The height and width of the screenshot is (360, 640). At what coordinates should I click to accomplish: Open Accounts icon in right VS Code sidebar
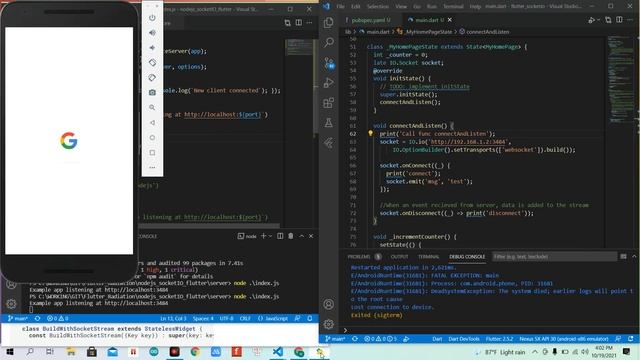pyautogui.click(x=329, y=304)
